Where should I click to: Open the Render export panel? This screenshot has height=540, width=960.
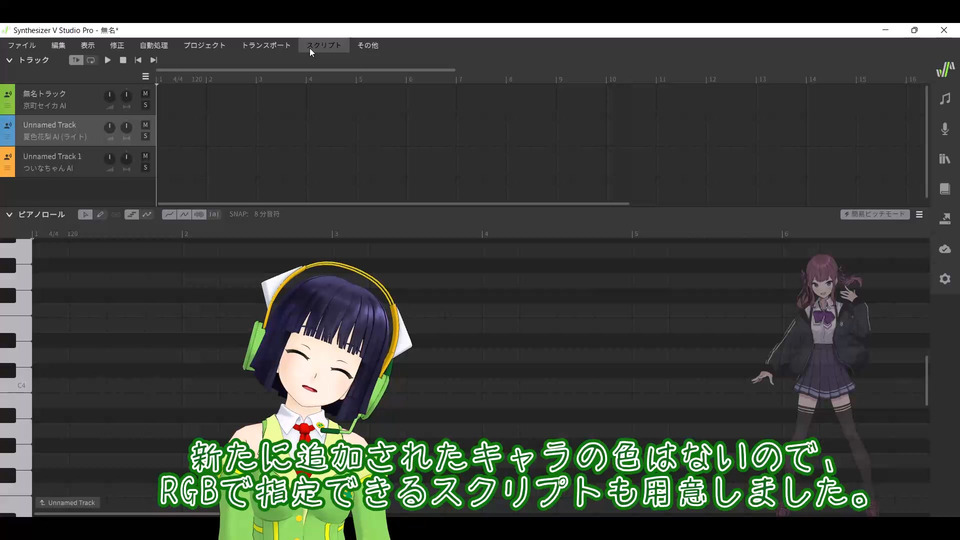(945, 219)
